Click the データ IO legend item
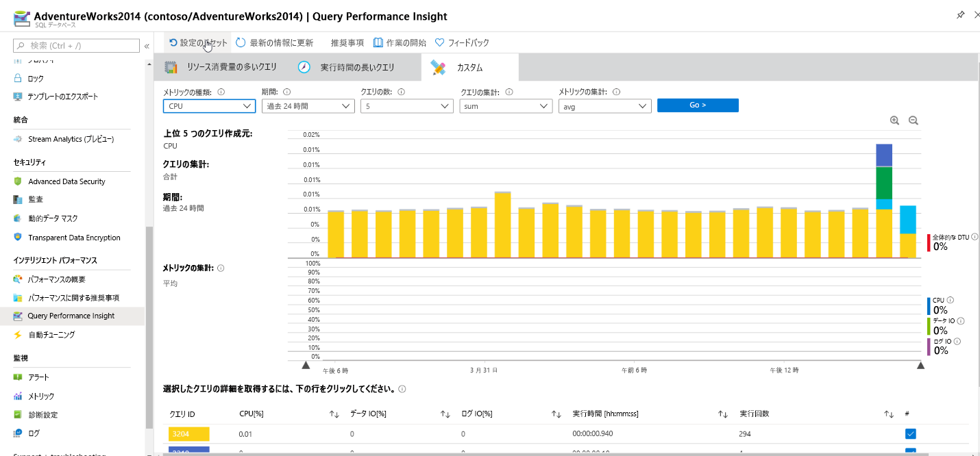 tap(946, 325)
